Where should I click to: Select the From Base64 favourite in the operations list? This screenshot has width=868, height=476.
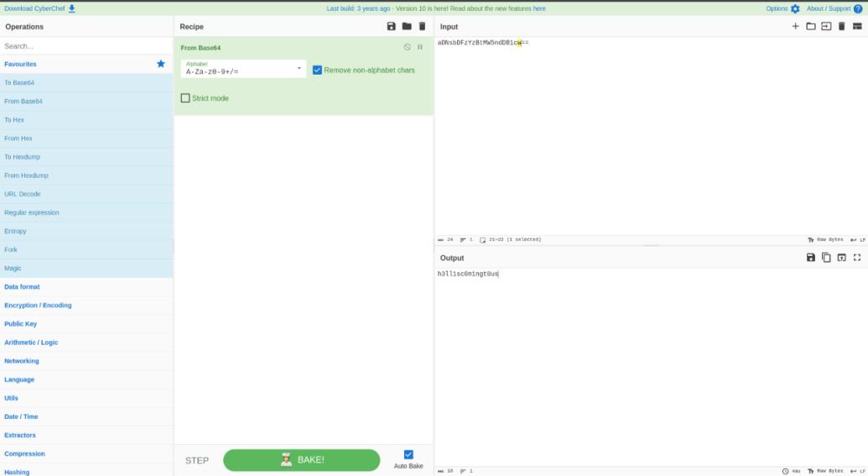(x=86, y=102)
